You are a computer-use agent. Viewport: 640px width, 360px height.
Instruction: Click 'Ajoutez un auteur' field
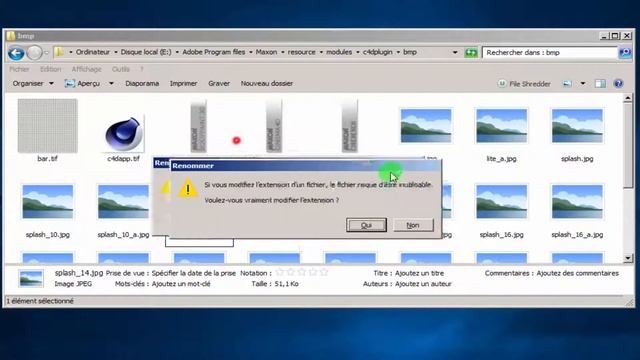[423, 284]
